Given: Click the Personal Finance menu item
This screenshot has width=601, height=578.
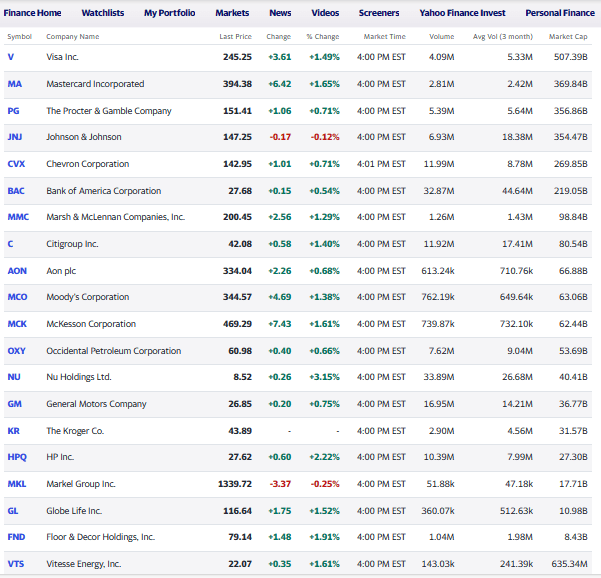Looking at the screenshot, I should (x=559, y=13).
